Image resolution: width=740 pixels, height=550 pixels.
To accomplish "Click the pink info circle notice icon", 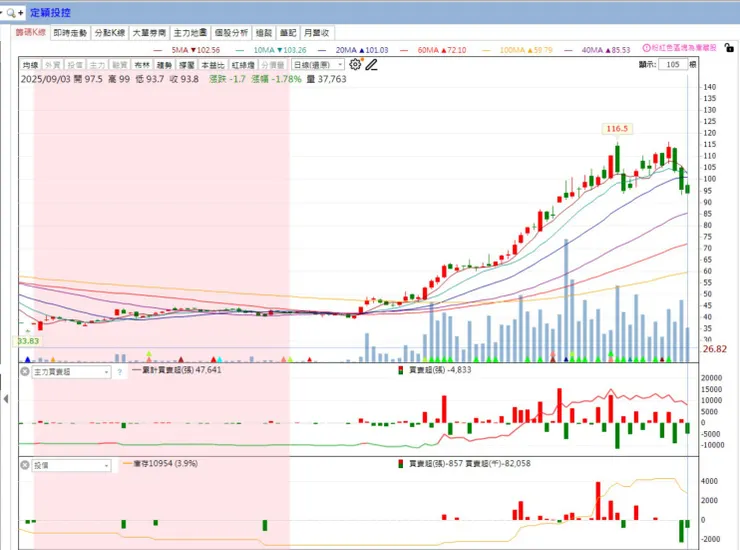I will (647, 48).
